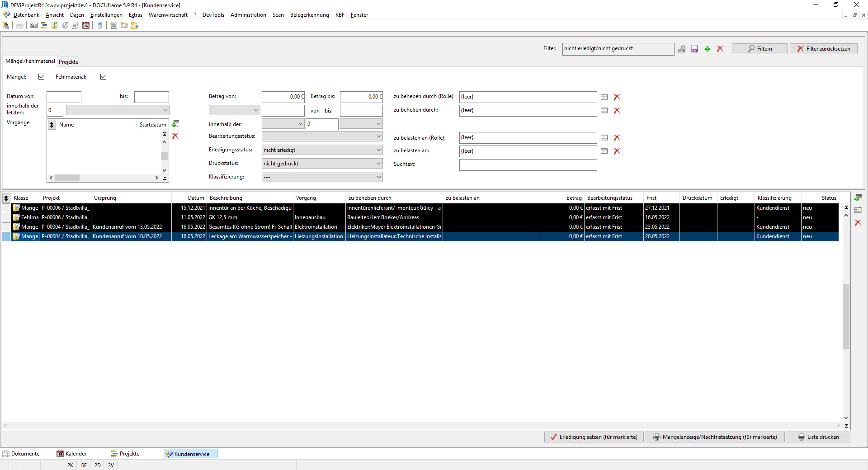Viewport: 868px width, 470px height.
Task: Open the calendar 16 toolbar icon
Action: point(86,25)
